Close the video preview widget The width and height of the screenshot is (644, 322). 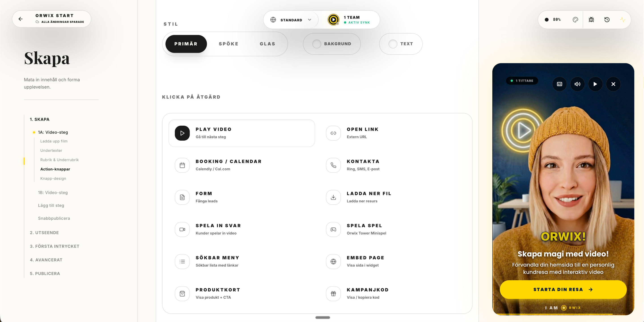[x=613, y=84]
